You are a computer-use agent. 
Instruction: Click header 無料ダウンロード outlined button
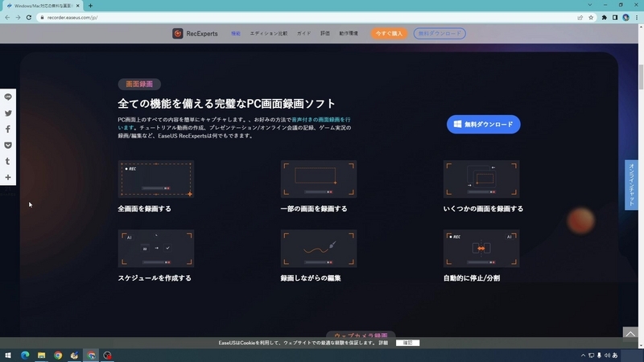(x=440, y=34)
